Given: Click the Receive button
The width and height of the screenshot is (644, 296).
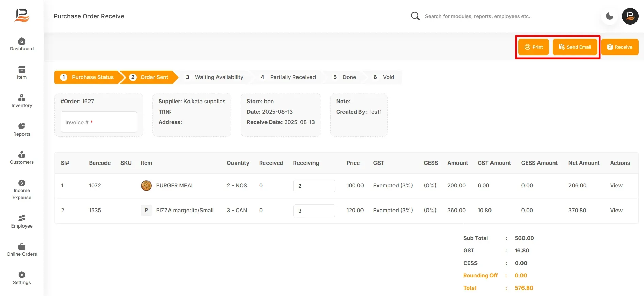Looking at the screenshot, I should tap(620, 47).
